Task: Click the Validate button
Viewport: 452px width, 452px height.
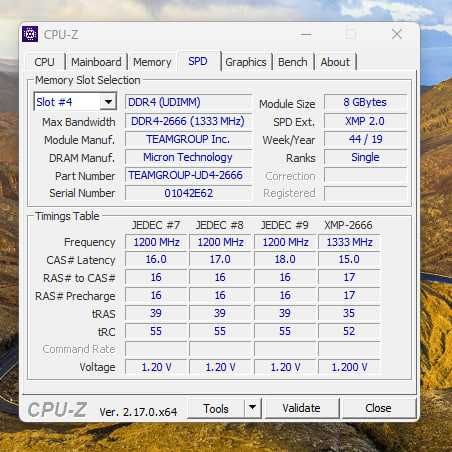Action: pos(301,408)
